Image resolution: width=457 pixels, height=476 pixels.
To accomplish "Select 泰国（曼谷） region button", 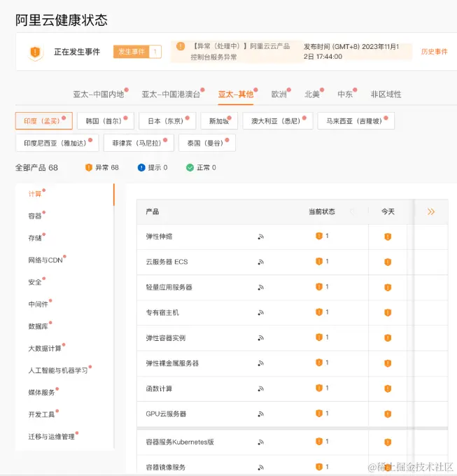I will tap(207, 143).
